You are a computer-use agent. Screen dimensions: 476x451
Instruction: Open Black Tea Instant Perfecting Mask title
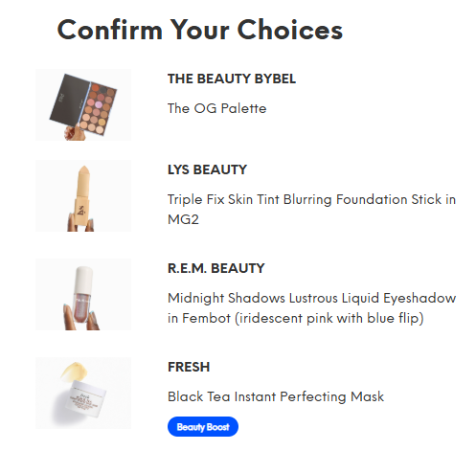point(276,396)
